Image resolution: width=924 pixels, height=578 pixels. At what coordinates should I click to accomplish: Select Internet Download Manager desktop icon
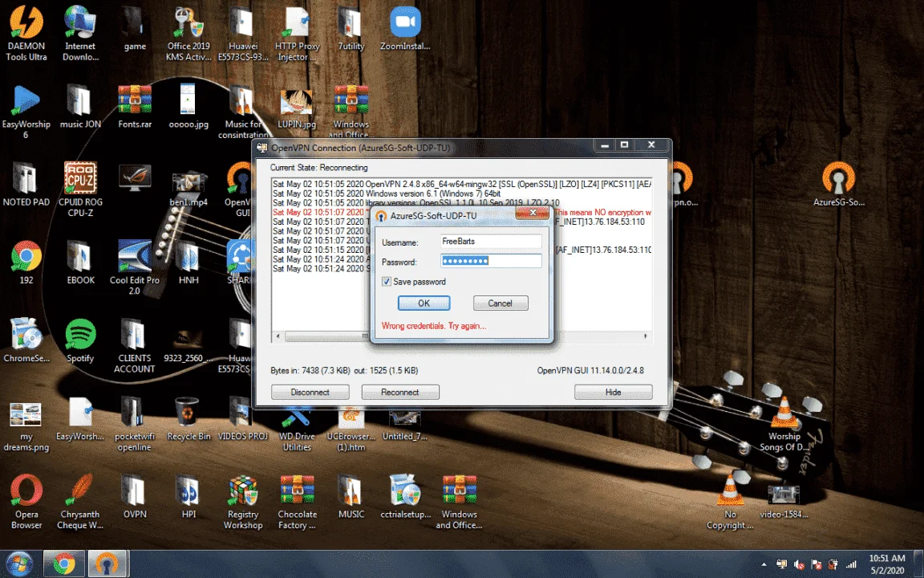coord(80,33)
